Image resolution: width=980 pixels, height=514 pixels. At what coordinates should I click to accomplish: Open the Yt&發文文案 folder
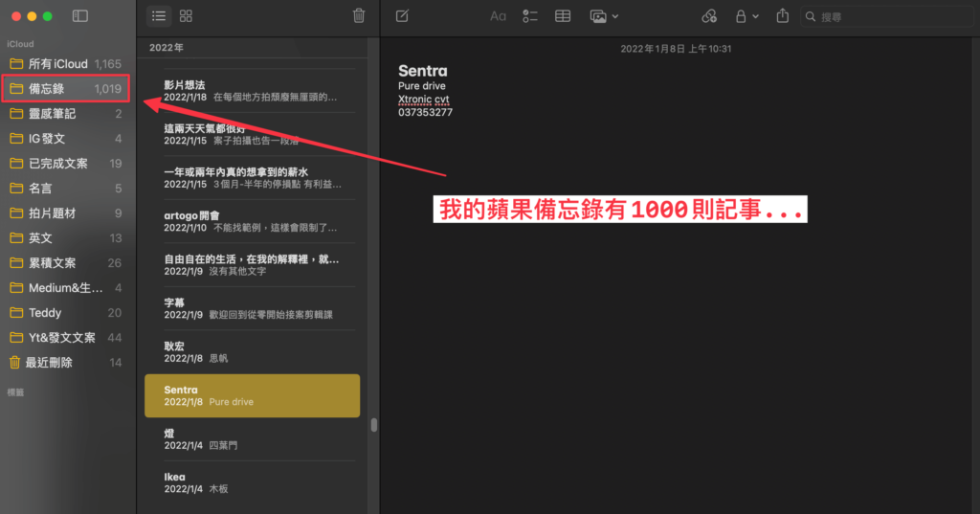[x=66, y=338]
